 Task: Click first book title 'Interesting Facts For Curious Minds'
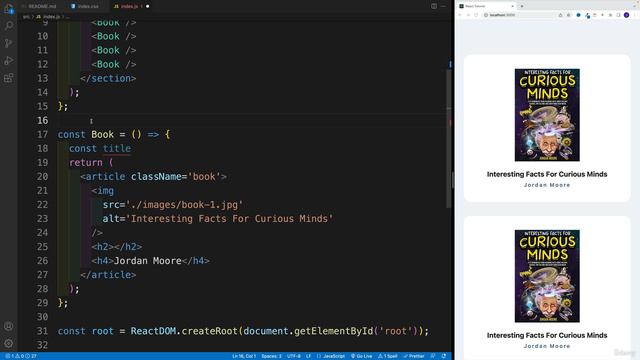pyautogui.click(x=547, y=174)
